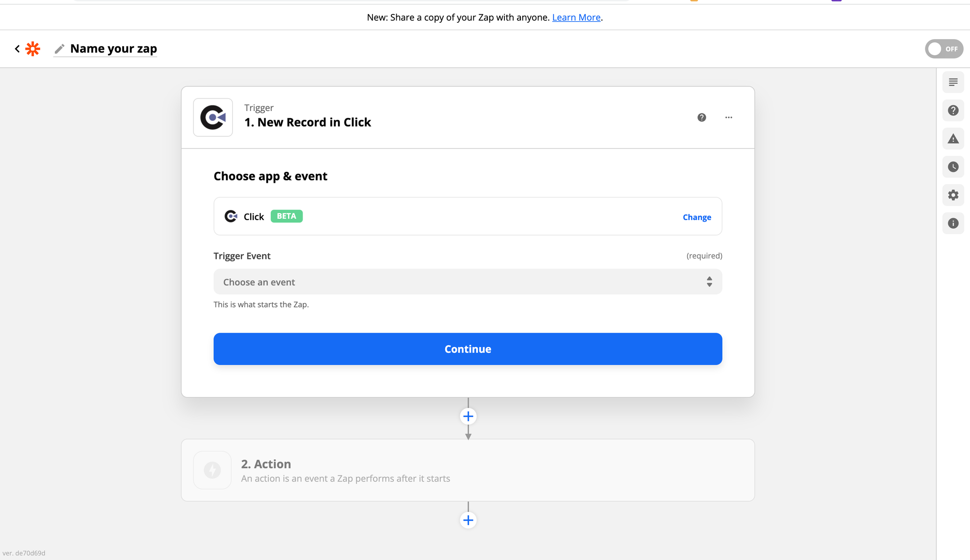Click the '1. New Record in Click' title
Viewport: 970px width, 560px height.
point(307,122)
